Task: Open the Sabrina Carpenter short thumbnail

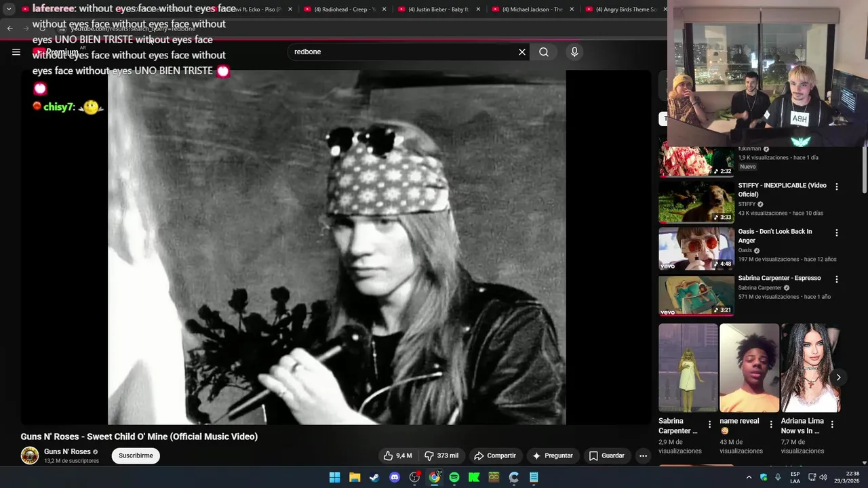Action: [688, 368]
